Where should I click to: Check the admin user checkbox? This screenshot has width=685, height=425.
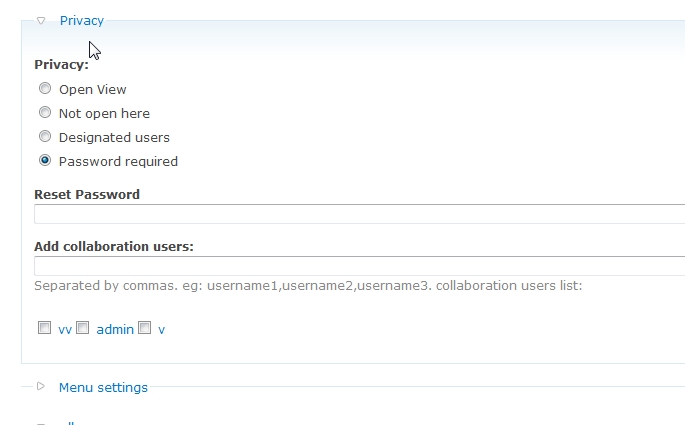tap(83, 328)
